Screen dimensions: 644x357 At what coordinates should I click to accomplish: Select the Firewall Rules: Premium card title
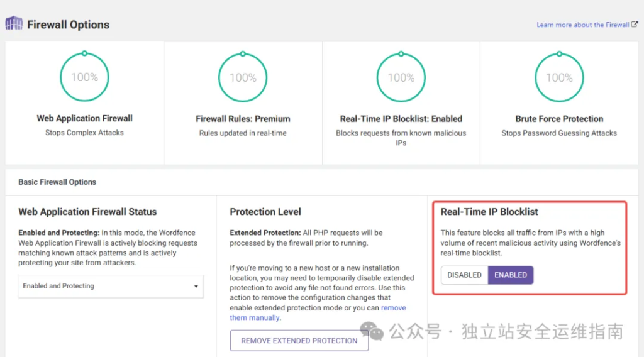click(243, 119)
